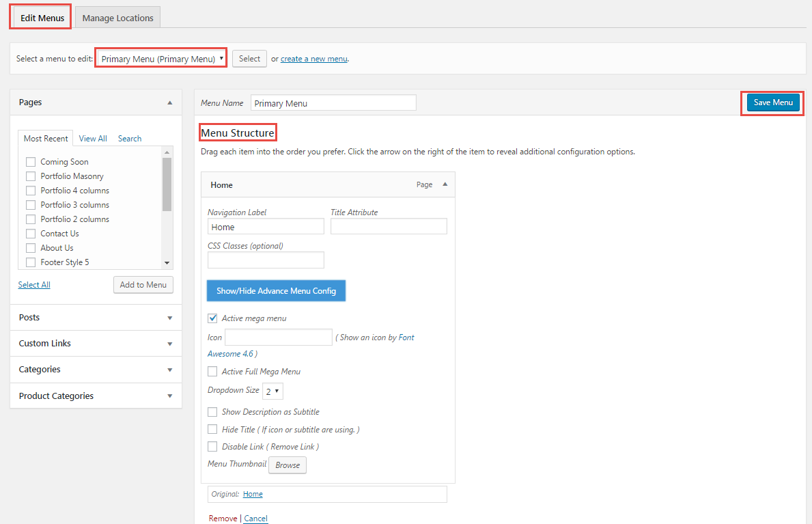Uncheck Active mega menu option

point(212,318)
